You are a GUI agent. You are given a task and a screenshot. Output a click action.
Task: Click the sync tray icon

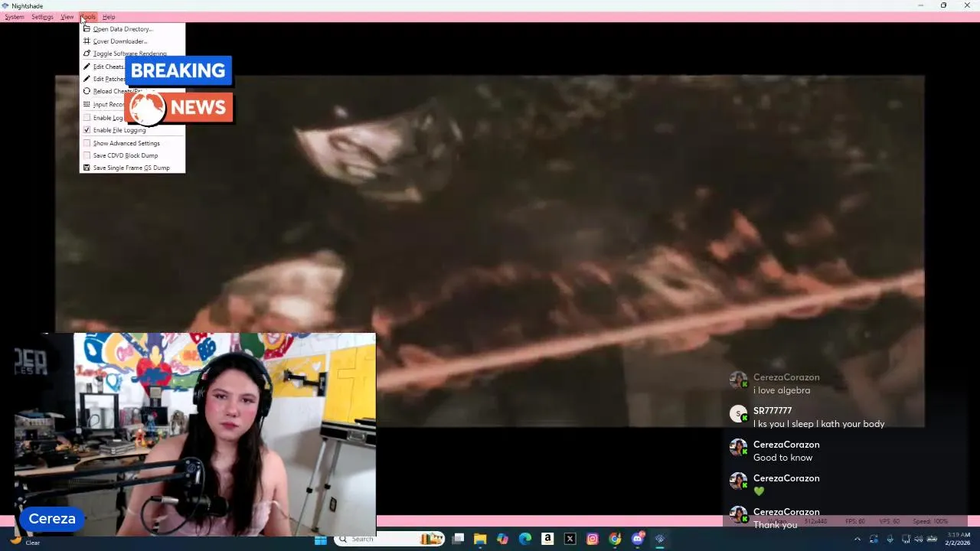[x=874, y=539]
